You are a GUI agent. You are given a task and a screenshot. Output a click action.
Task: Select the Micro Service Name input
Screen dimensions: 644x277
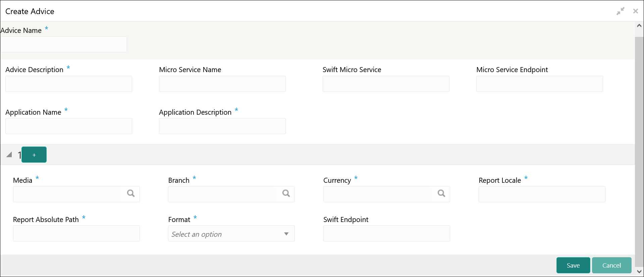pos(222,84)
